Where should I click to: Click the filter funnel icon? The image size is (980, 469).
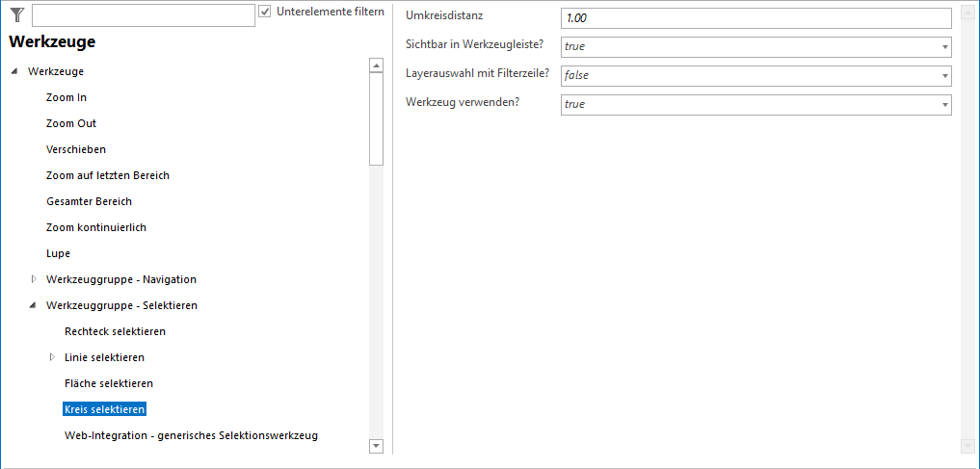(x=16, y=14)
